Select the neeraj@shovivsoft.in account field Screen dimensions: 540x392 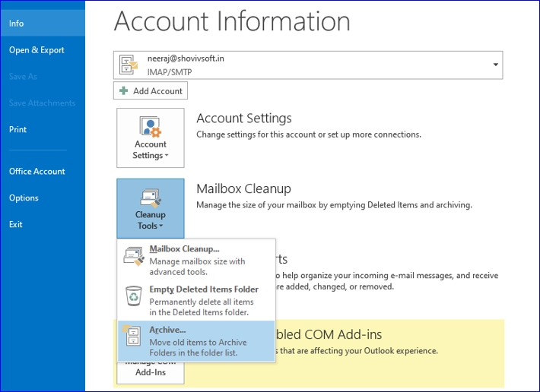[x=308, y=65]
